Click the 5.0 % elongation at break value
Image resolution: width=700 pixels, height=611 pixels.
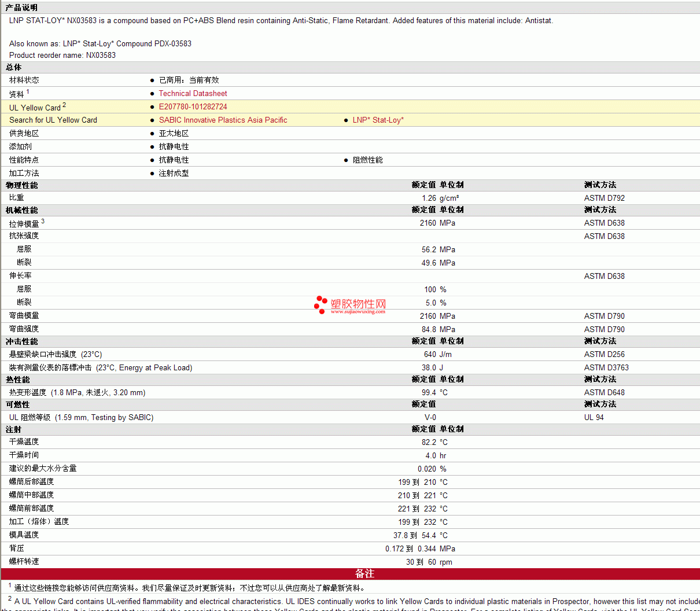click(x=436, y=303)
